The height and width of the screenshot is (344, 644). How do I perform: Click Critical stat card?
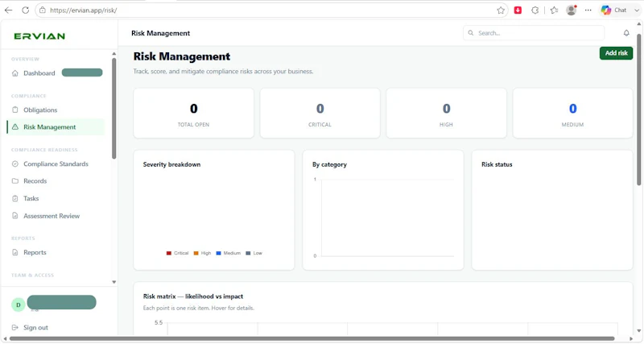(x=320, y=113)
